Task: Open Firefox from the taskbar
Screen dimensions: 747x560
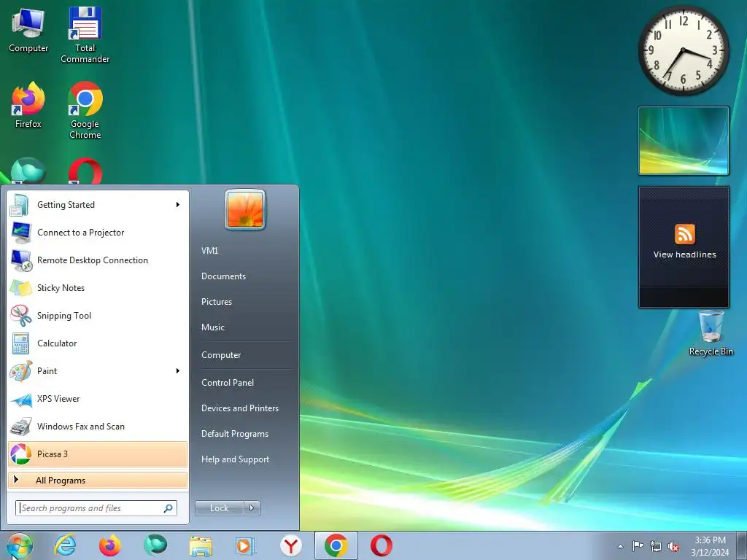Action: click(x=110, y=545)
